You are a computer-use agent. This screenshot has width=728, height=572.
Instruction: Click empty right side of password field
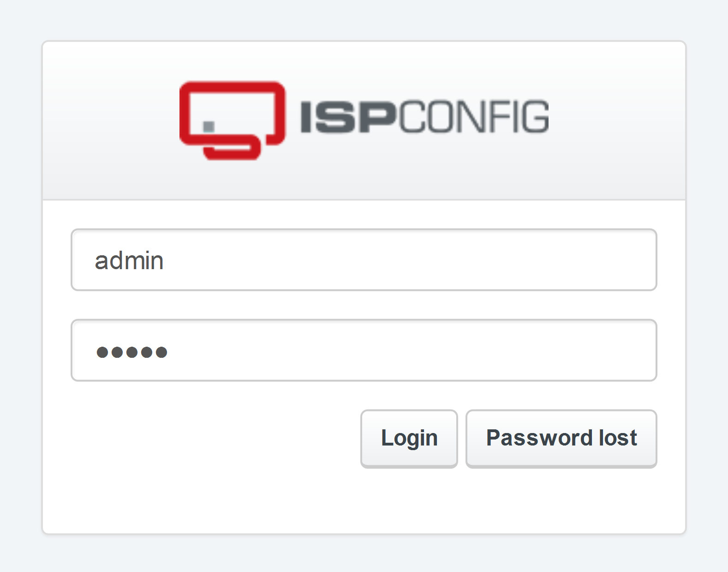(461, 350)
